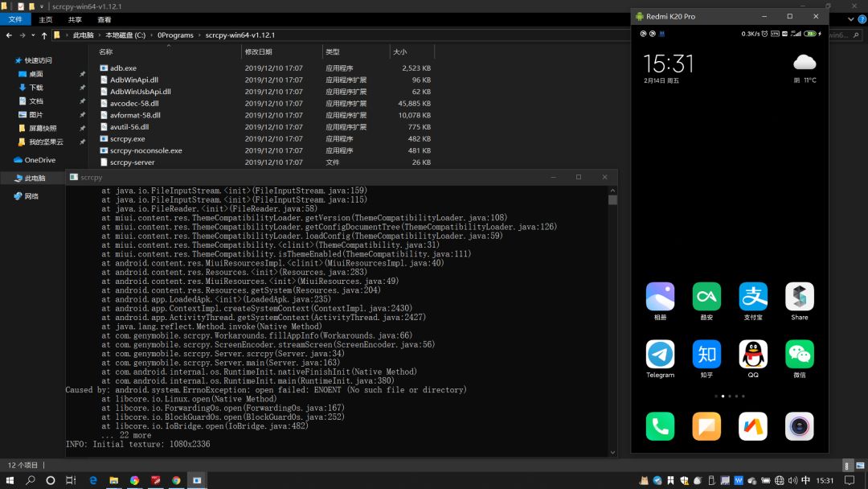The image size is (868, 489).
Task: Switch to the 主页 ribbon tab
Action: coord(45,19)
